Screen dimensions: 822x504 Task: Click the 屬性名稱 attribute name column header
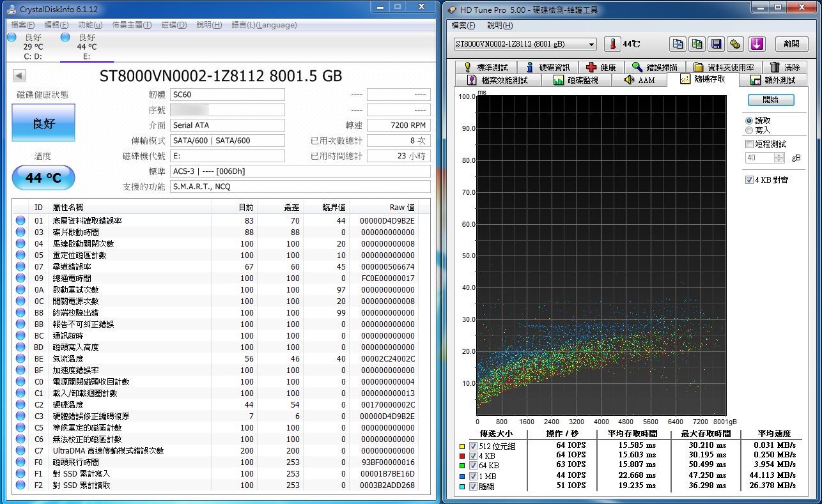130,208
